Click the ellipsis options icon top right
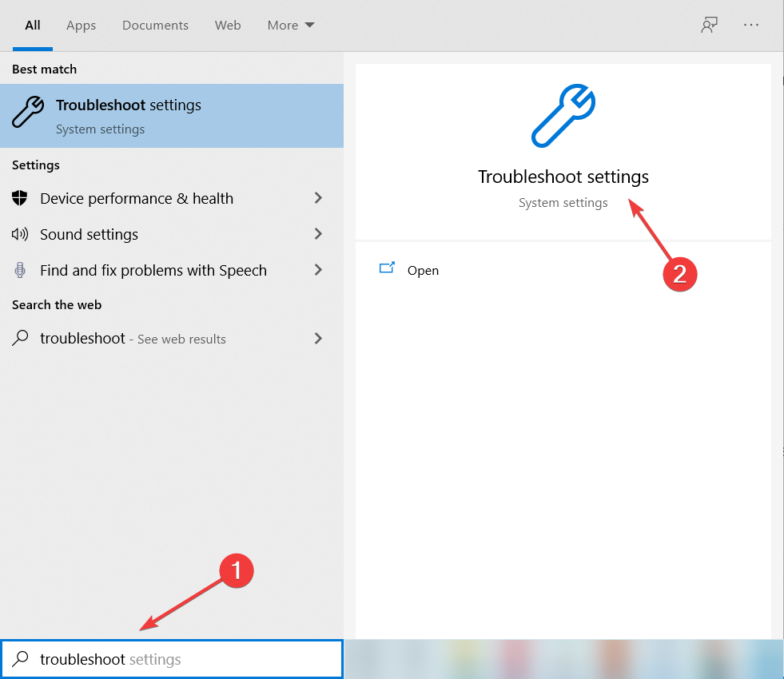 [x=751, y=25]
